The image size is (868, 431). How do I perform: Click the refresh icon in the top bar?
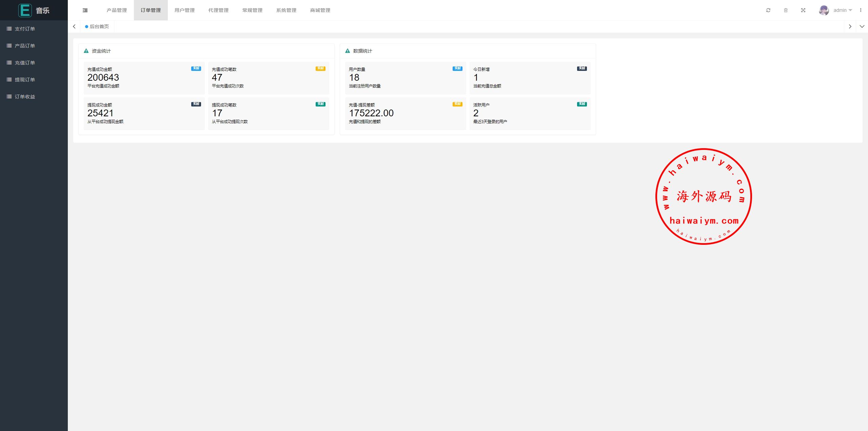click(x=768, y=10)
